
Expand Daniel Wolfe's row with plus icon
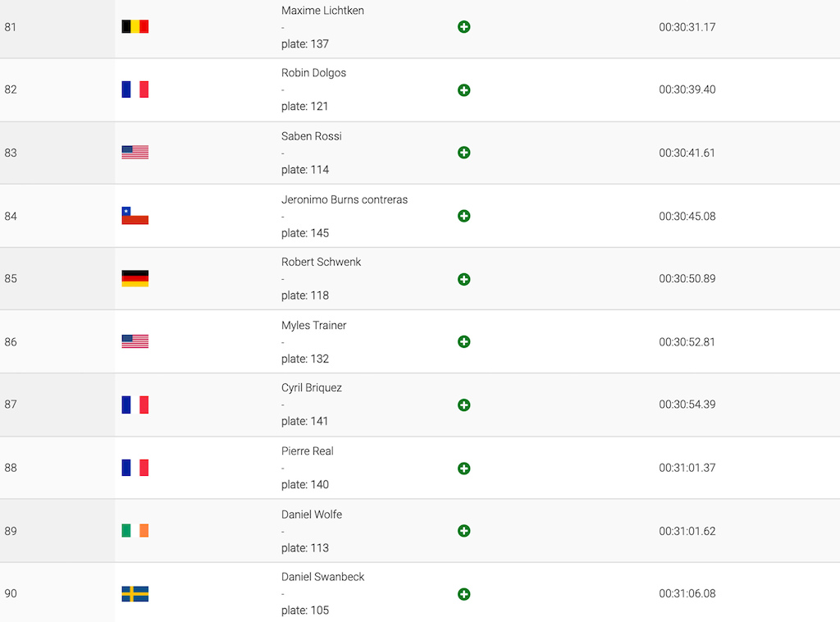(x=464, y=531)
